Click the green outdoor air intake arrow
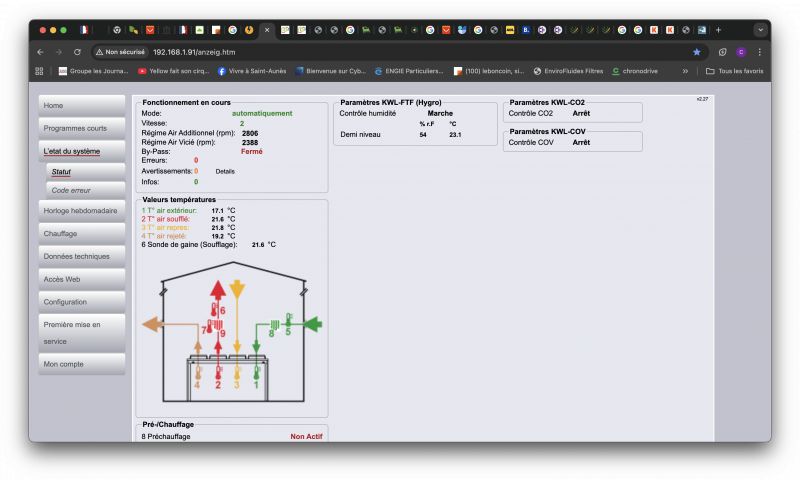Image resolution: width=800 pixels, height=480 pixels. (x=311, y=323)
